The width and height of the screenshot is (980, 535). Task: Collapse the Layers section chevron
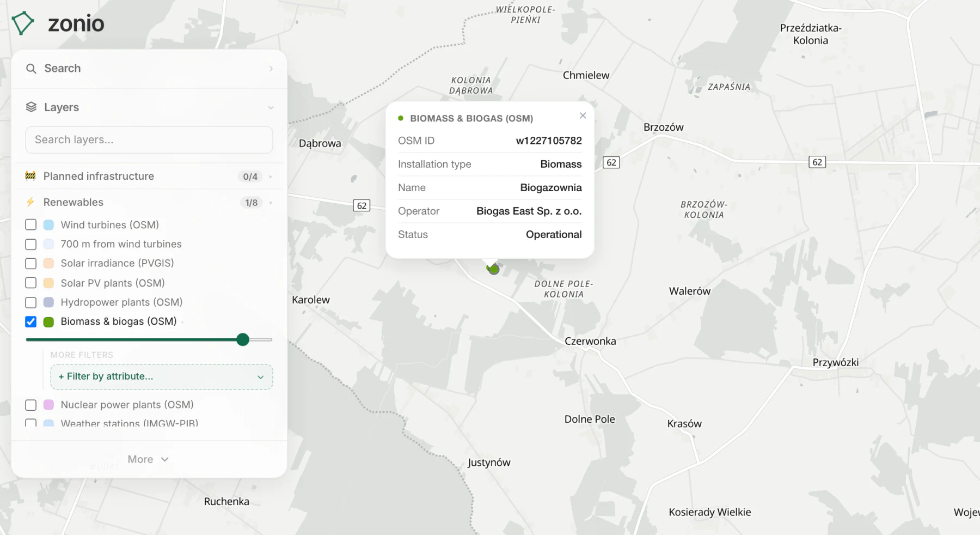pos(271,108)
